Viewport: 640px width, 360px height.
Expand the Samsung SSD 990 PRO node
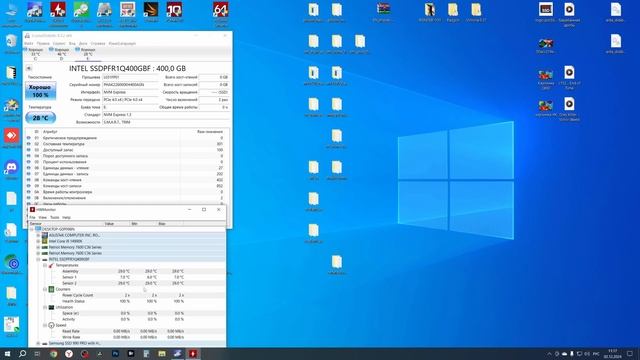coord(38,343)
